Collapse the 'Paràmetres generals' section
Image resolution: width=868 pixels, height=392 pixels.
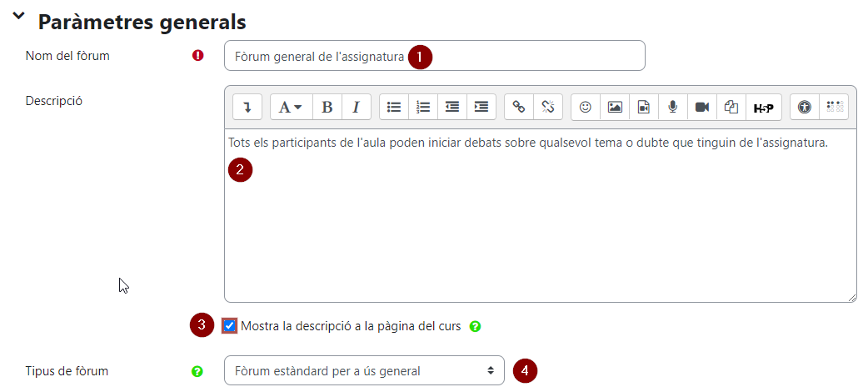click(19, 16)
